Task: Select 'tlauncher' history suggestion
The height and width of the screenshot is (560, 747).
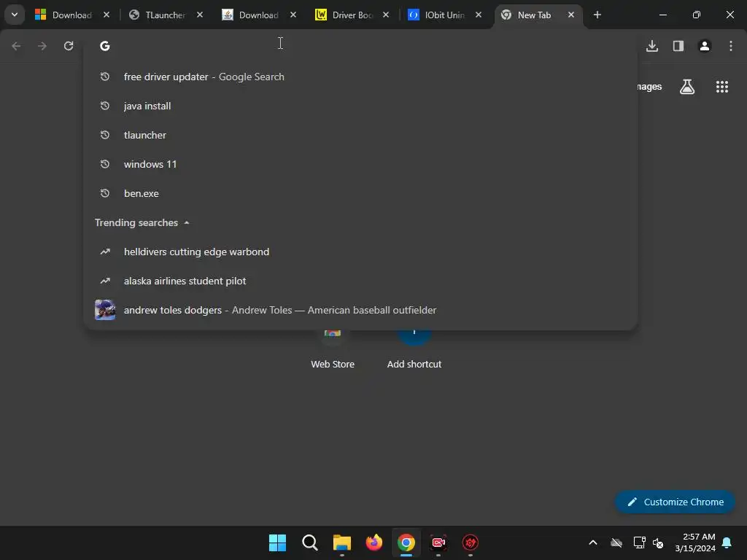Action: 360,135
